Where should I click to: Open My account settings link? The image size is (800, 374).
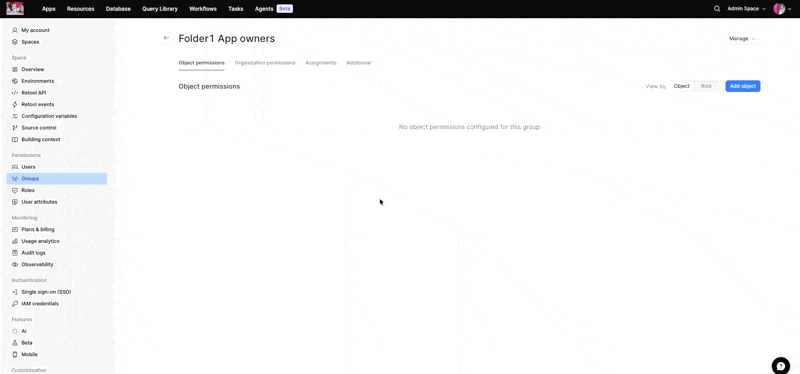(36, 30)
